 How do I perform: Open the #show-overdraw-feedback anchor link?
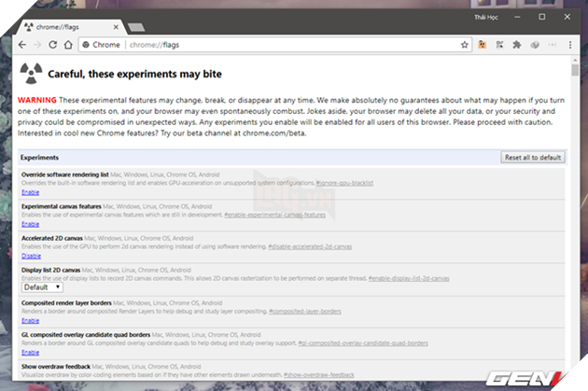point(319,375)
